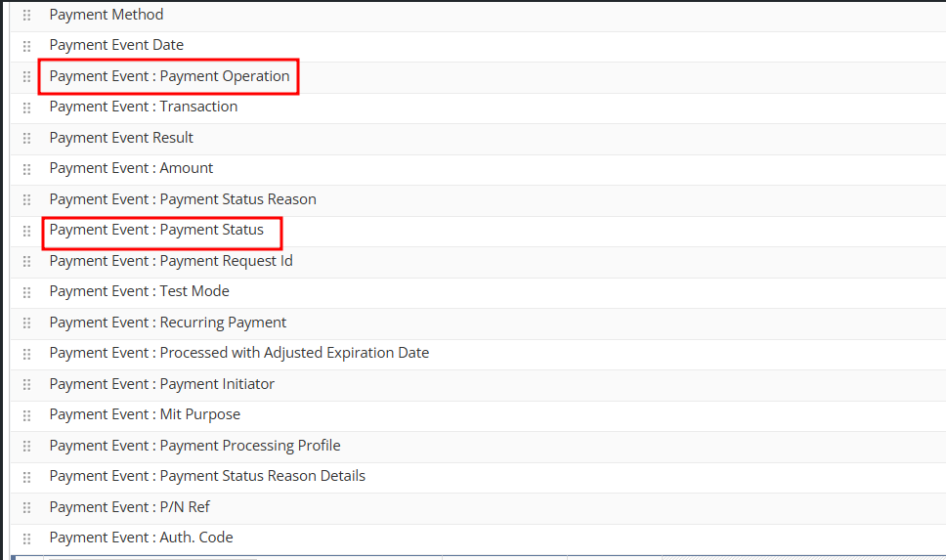Select Payment Event : Mit Purpose row
Viewport: 946px width, 560px height.
click(x=145, y=414)
